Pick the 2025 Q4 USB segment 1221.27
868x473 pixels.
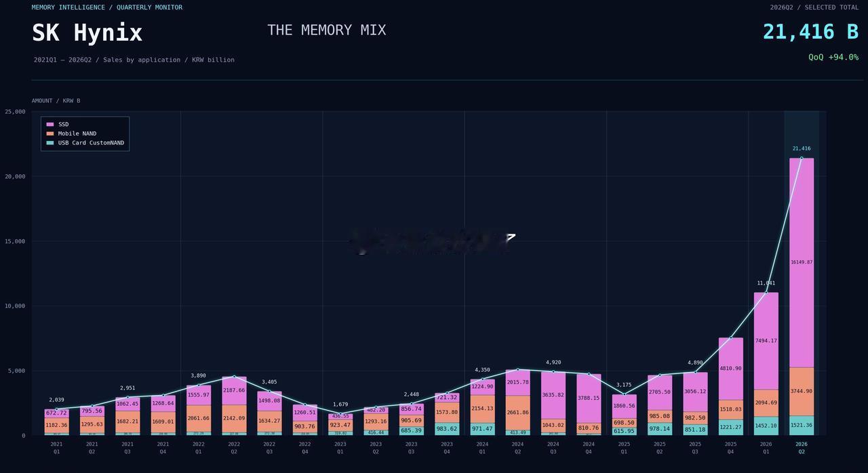click(730, 428)
